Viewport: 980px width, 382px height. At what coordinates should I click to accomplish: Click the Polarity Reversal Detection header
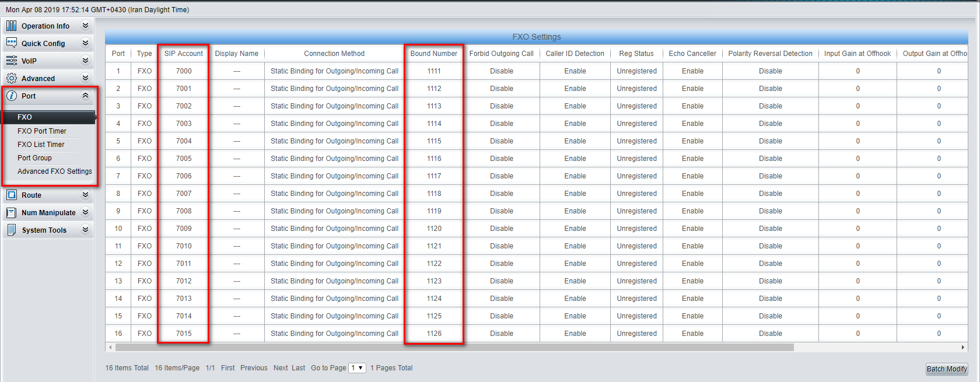tap(770, 54)
